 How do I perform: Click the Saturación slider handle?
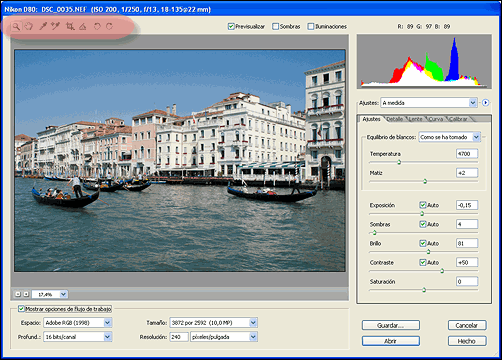tap(424, 290)
